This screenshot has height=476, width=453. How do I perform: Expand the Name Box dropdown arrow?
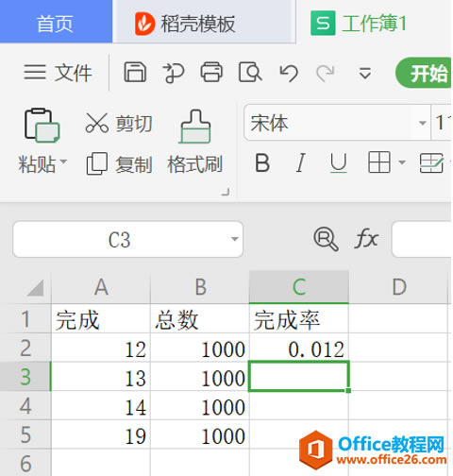pyautogui.click(x=234, y=239)
